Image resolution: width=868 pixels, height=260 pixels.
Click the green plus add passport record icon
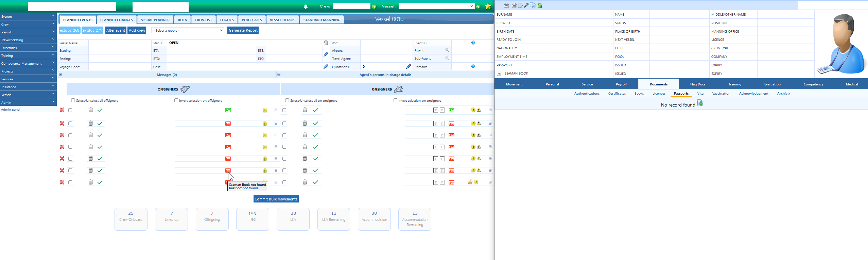[700, 103]
